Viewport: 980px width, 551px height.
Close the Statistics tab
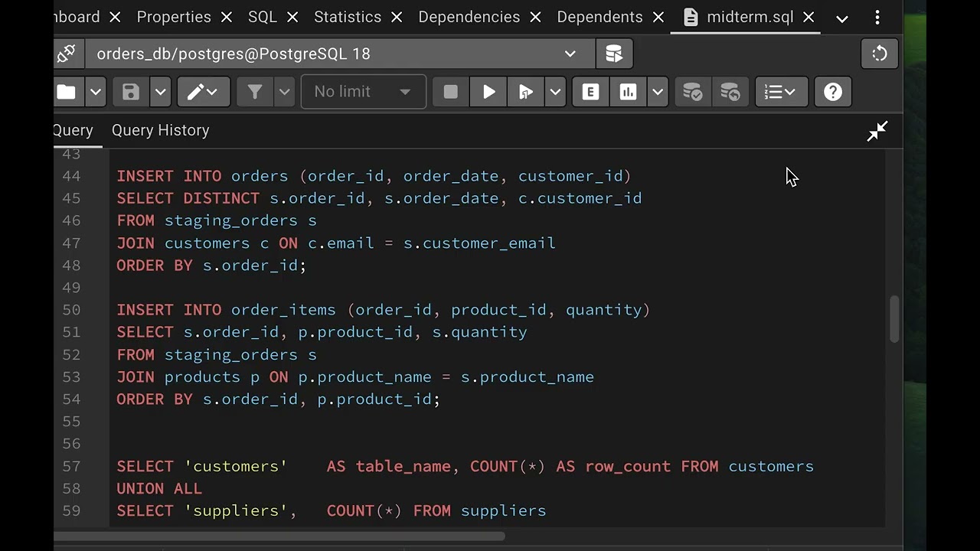click(x=397, y=17)
